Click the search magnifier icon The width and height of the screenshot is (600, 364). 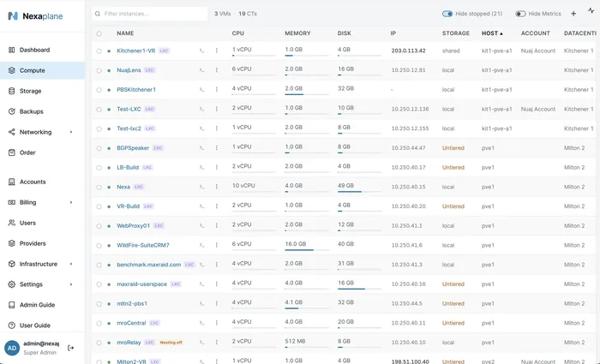click(x=99, y=14)
